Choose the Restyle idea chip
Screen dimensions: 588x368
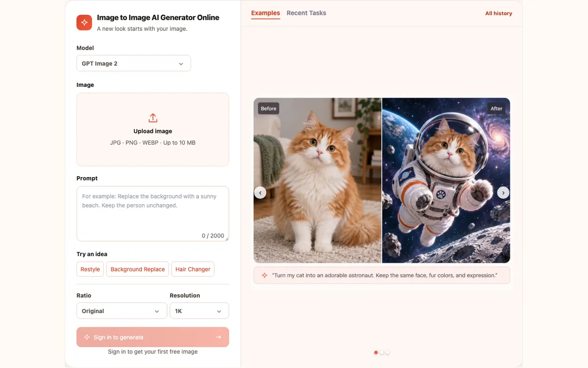pyautogui.click(x=90, y=269)
